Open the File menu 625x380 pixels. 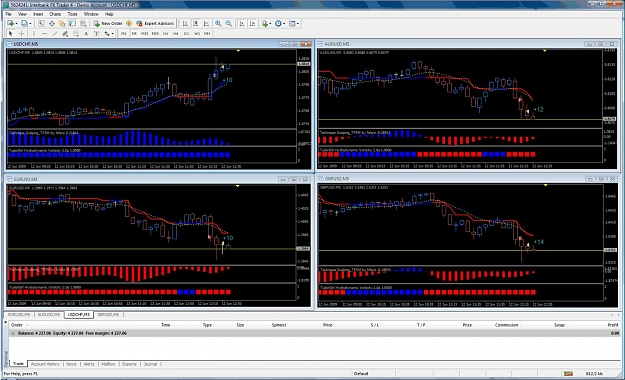point(8,14)
